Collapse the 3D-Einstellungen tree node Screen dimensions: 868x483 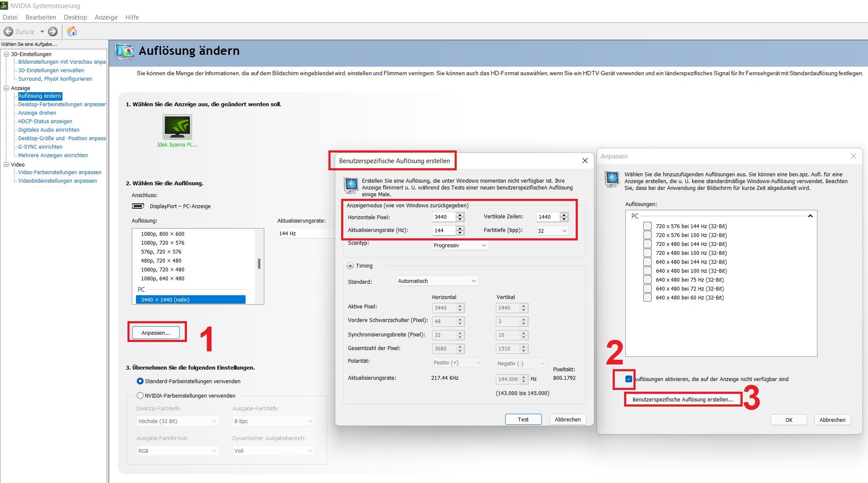coord(6,54)
